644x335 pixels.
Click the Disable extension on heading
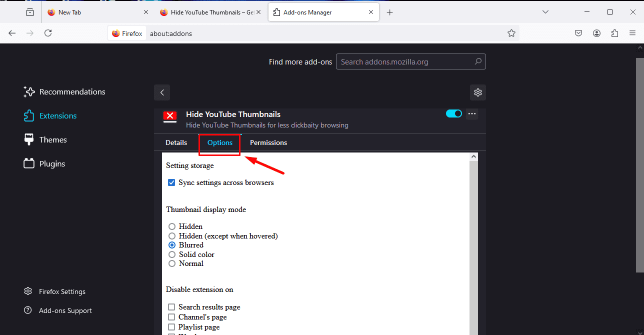199,289
